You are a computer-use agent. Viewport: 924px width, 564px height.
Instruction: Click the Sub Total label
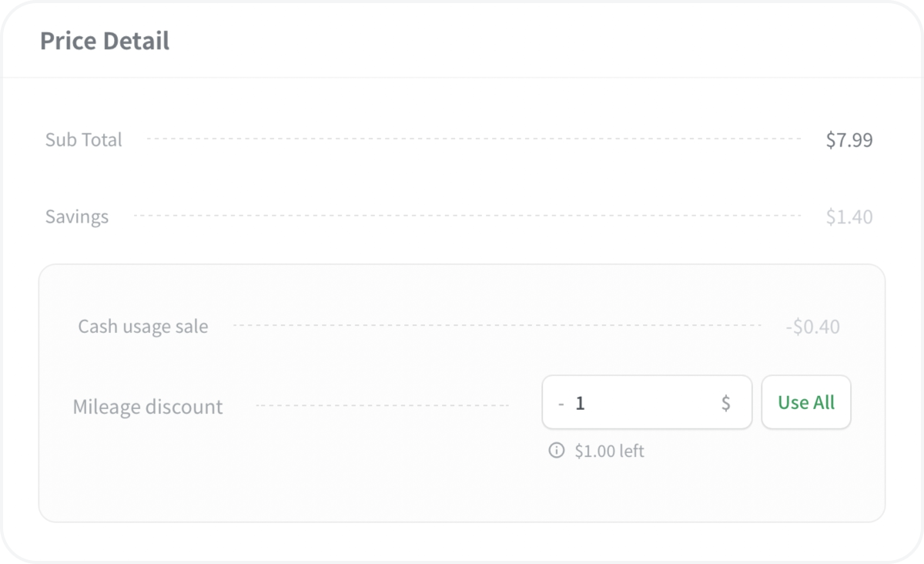point(83,139)
